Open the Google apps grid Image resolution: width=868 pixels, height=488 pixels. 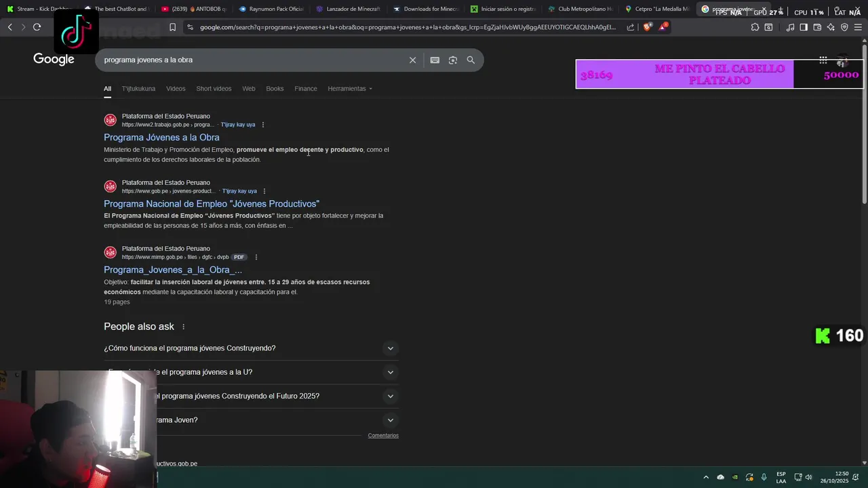coord(823,60)
